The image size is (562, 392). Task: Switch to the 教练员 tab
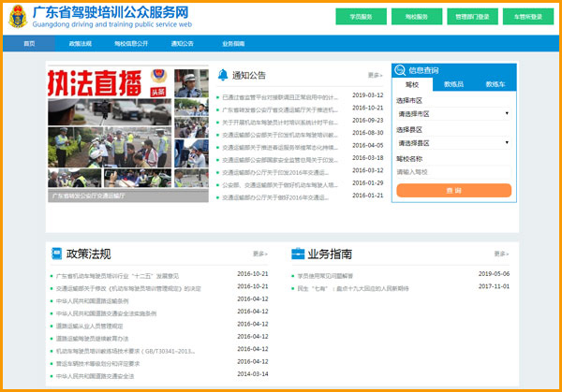453,84
